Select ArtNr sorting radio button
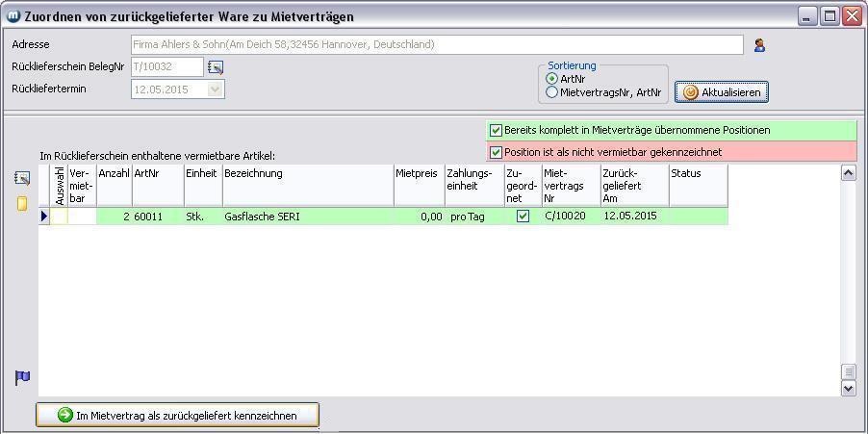868x434 pixels. point(552,79)
